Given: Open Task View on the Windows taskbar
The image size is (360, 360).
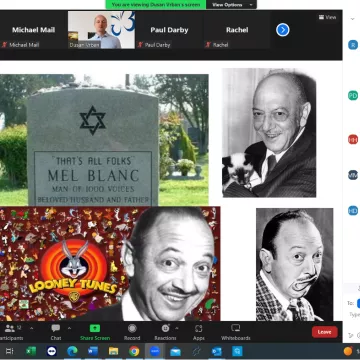Looking at the screenshot, I should point(10,351).
